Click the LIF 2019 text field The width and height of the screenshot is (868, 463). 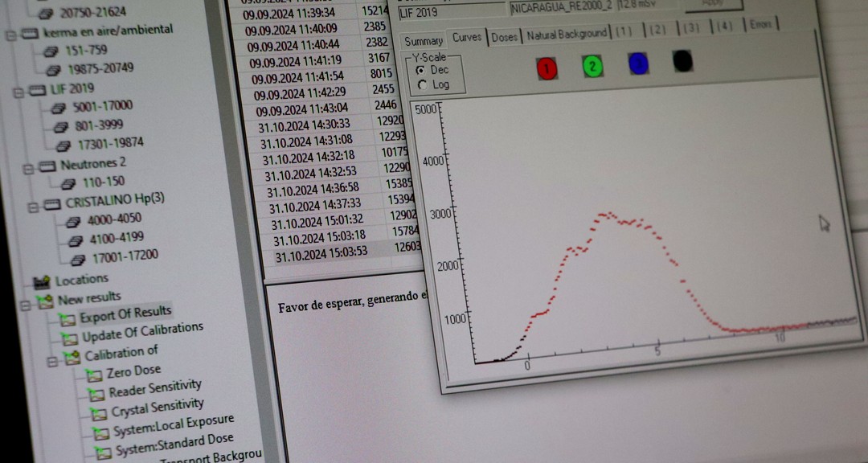450,12
